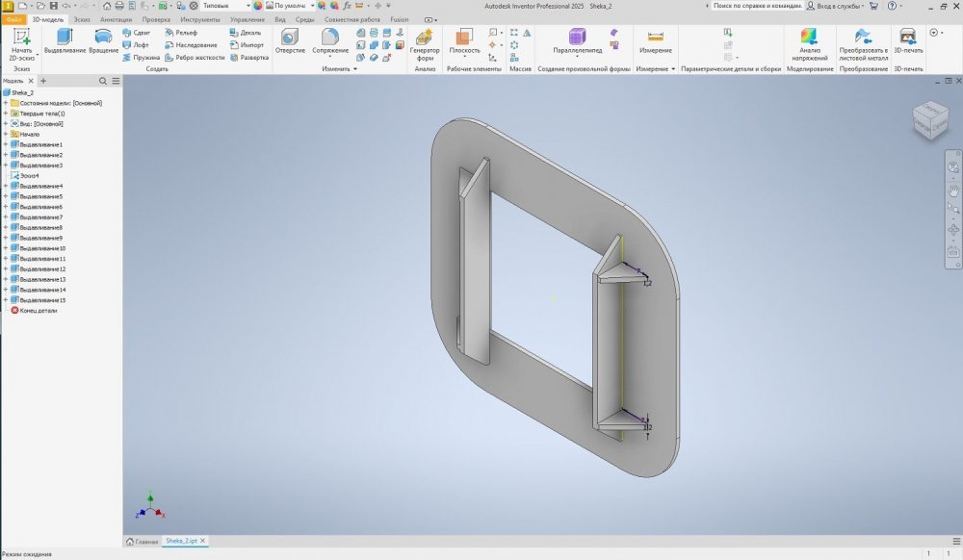963x560 pixels.
Task: Open the Инструменты ribbon tab
Action: pos(200,19)
